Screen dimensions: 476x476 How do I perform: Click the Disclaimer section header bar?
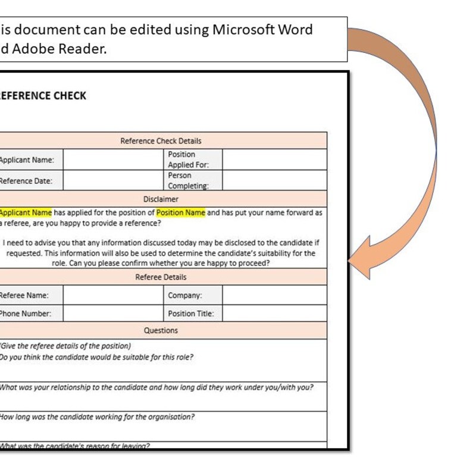click(x=161, y=199)
